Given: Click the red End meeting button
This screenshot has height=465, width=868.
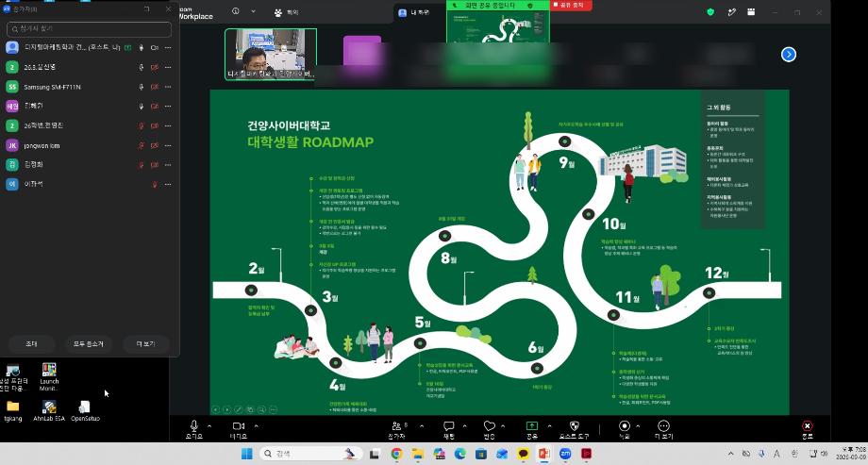Looking at the screenshot, I should tap(807, 429).
